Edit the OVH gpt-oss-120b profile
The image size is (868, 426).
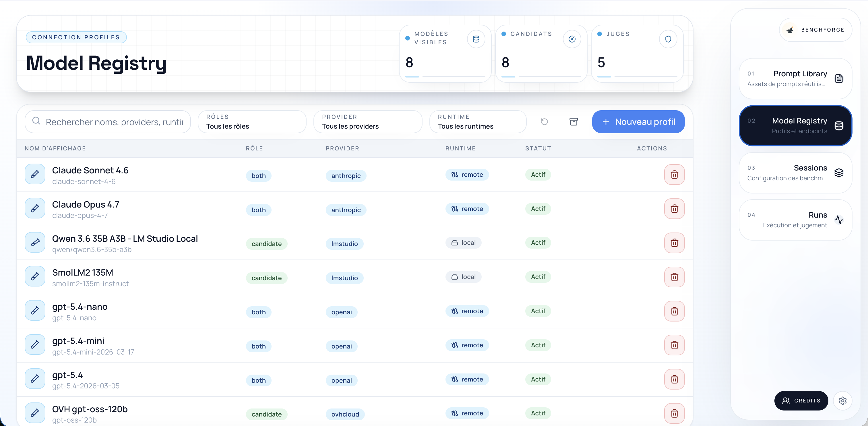tap(35, 413)
